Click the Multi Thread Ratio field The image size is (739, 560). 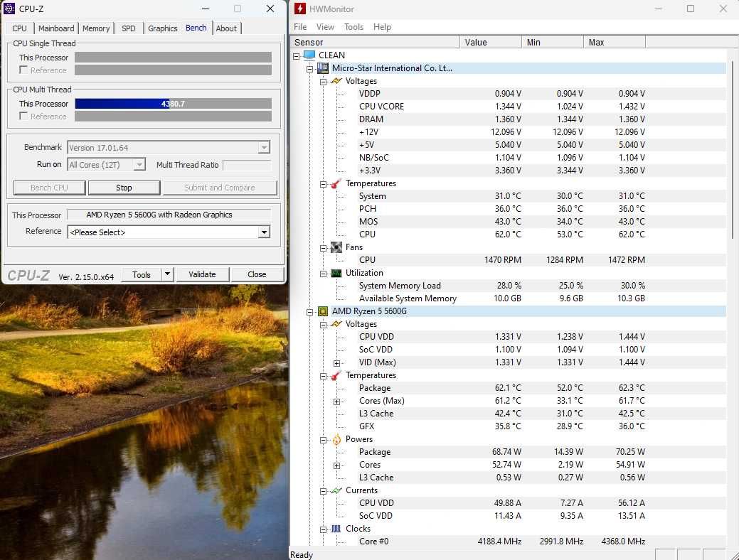click(247, 165)
